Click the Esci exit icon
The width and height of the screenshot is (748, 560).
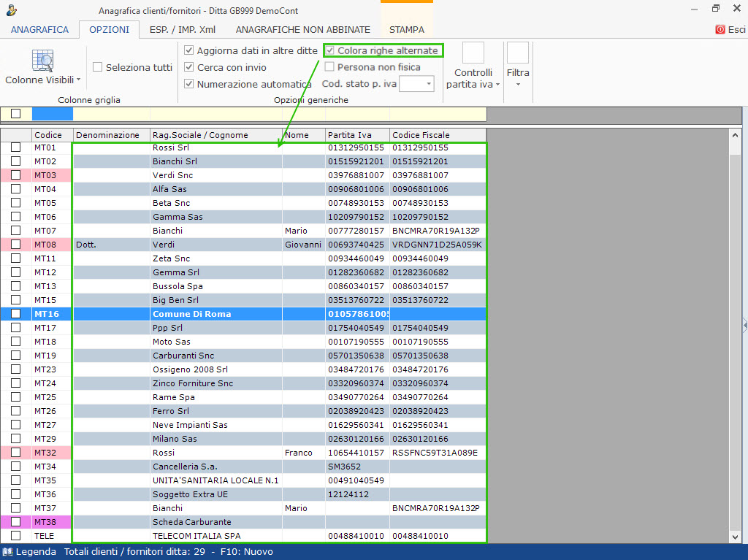tap(720, 30)
